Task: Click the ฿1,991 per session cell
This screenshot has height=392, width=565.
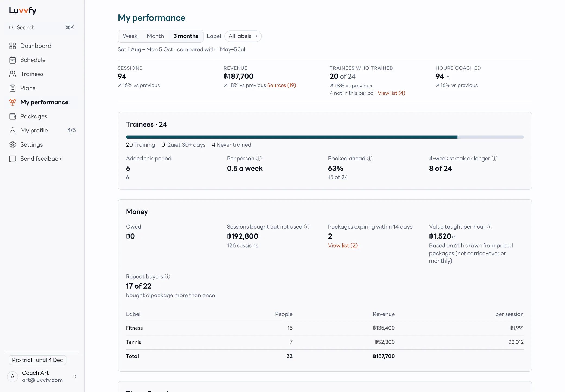Action: point(517,328)
